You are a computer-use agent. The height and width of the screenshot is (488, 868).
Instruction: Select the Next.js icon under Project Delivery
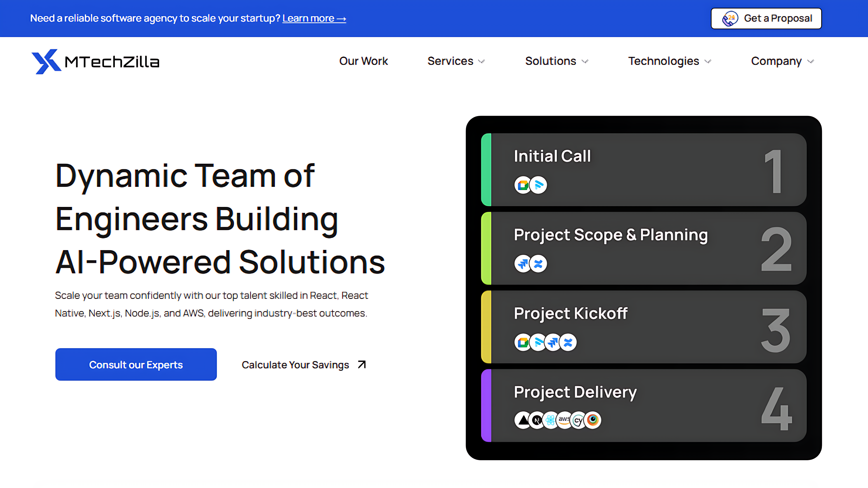[537, 420]
